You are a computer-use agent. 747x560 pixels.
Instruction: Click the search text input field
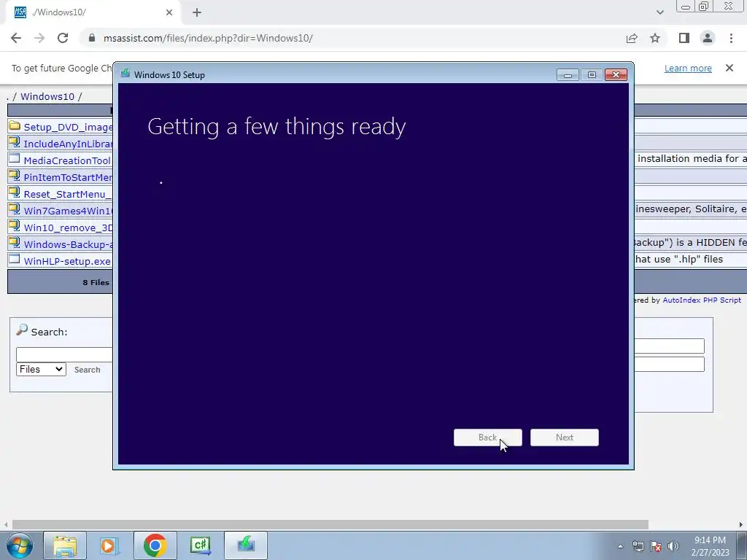[x=64, y=354]
